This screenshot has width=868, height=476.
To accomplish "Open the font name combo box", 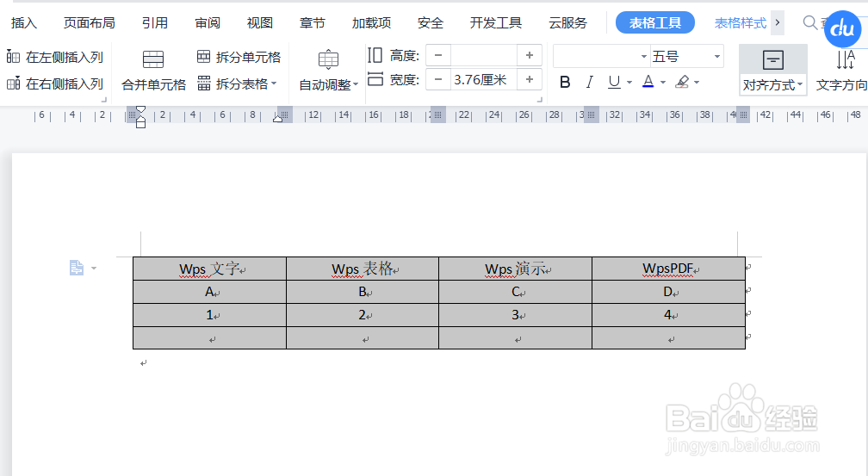I will (x=601, y=57).
